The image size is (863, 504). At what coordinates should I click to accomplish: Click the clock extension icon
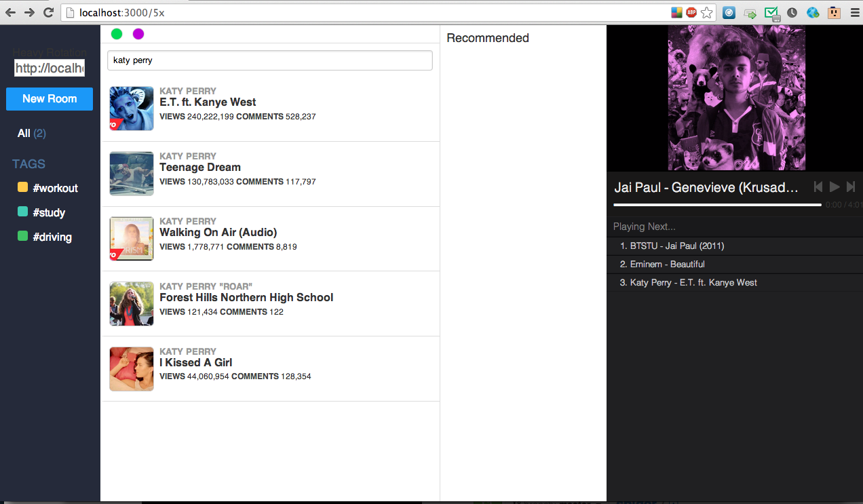792,12
